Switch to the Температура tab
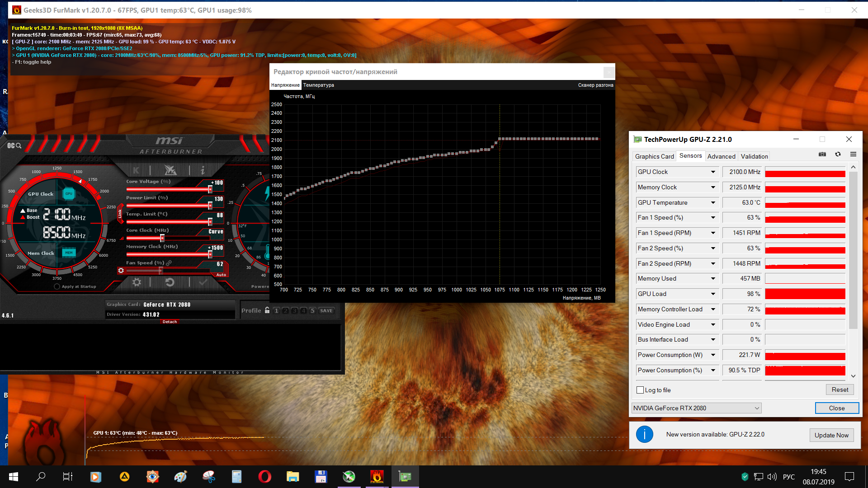 (319, 85)
